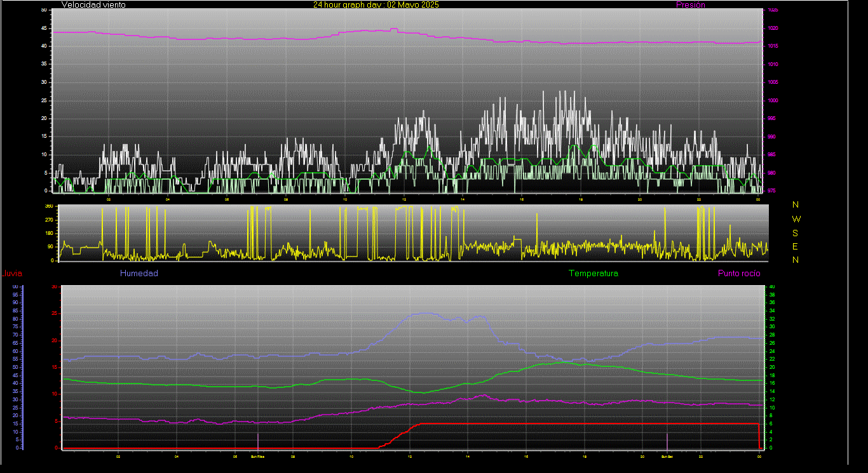Click the '1020' pressure axis value
The width and height of the screenshot is (868, 473).
pyautogui.click(x=772, y=29)
